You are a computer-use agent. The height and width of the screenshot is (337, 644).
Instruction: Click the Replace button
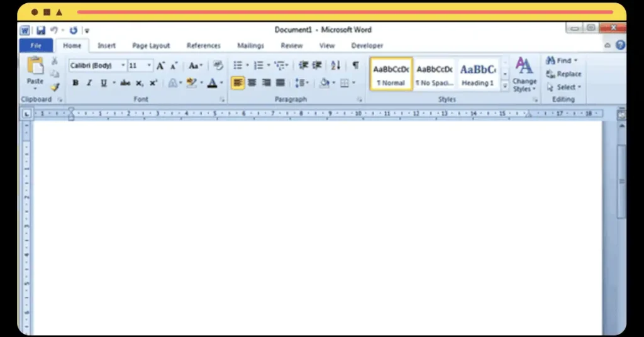[563, 74]
